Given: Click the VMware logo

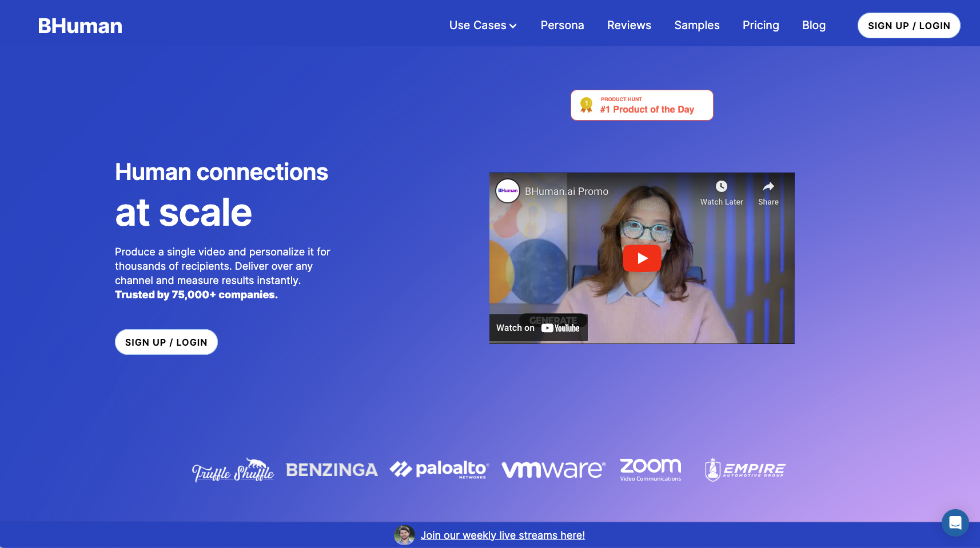Looking at the screenshot, I should [553, 470].
